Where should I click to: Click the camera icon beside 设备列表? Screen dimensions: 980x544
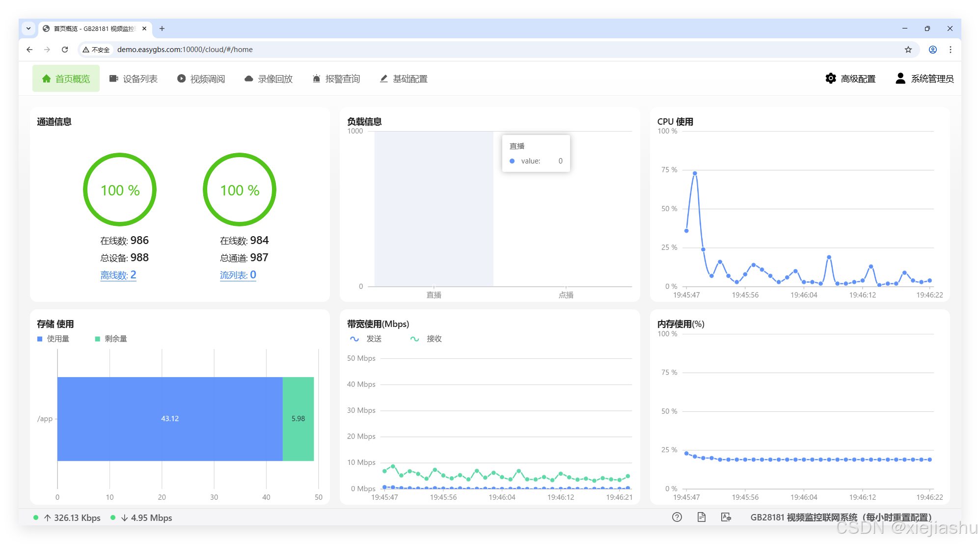(x=114, y=79)
